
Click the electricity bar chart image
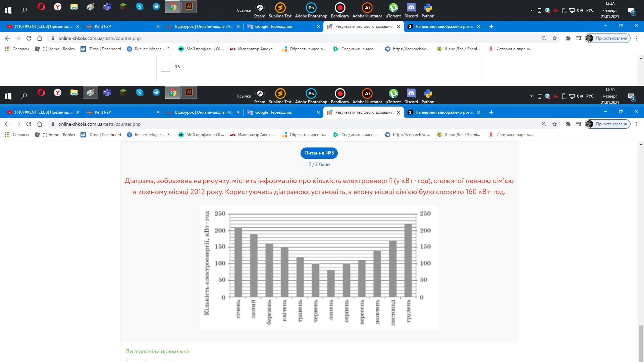319,267
